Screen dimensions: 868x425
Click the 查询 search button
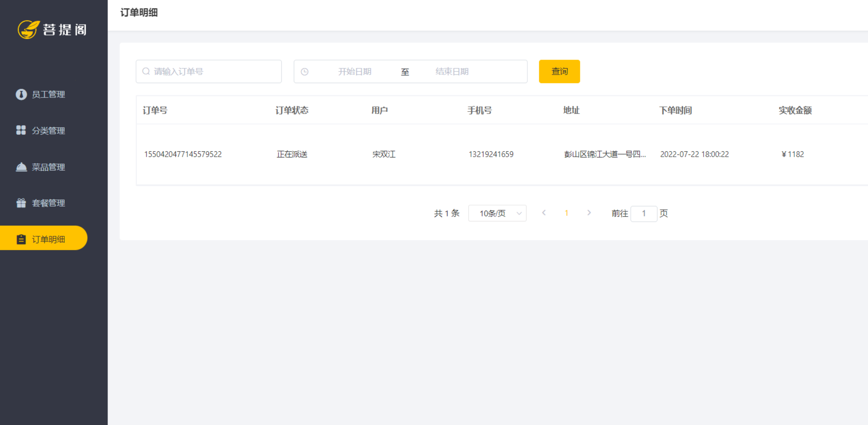tap(559, 71)
